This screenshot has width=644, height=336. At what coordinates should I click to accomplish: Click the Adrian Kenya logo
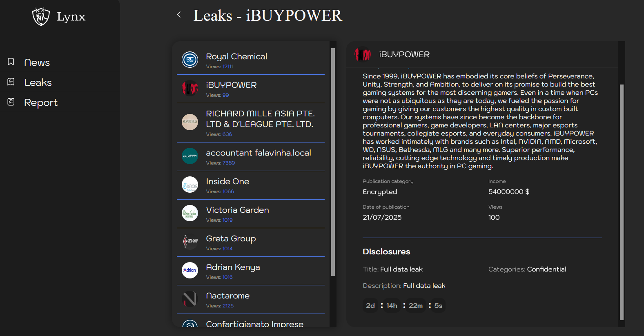190,270
